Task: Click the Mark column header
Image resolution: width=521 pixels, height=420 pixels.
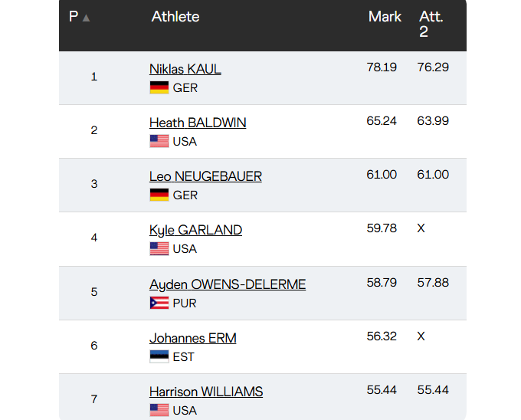Action: click(x=385, y=17)
